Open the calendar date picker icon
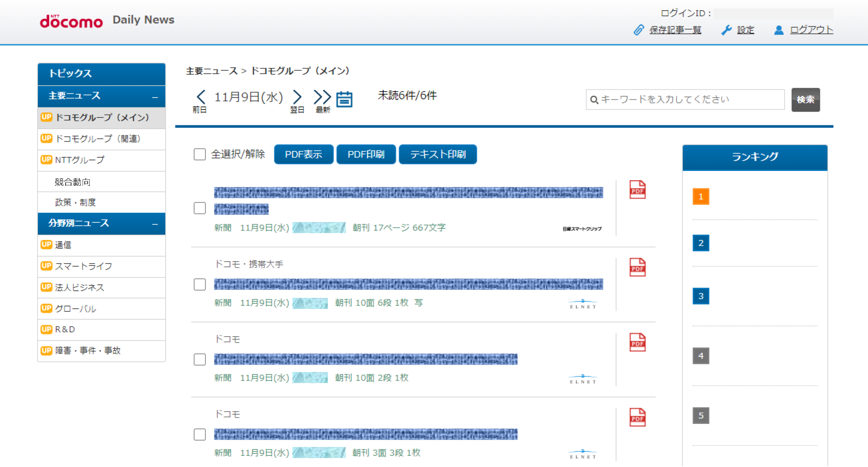The image size is (868, 467). (x=344, y=99)
